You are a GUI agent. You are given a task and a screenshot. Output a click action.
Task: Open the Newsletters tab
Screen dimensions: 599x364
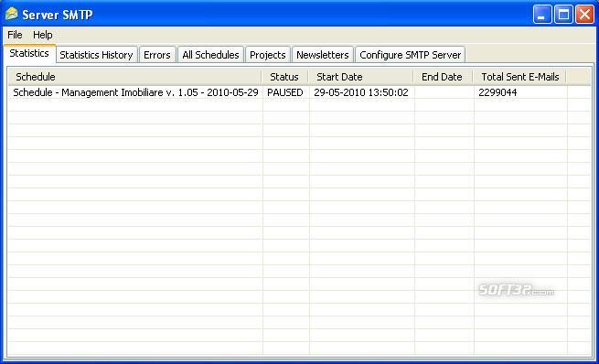(x=323, y=55)
